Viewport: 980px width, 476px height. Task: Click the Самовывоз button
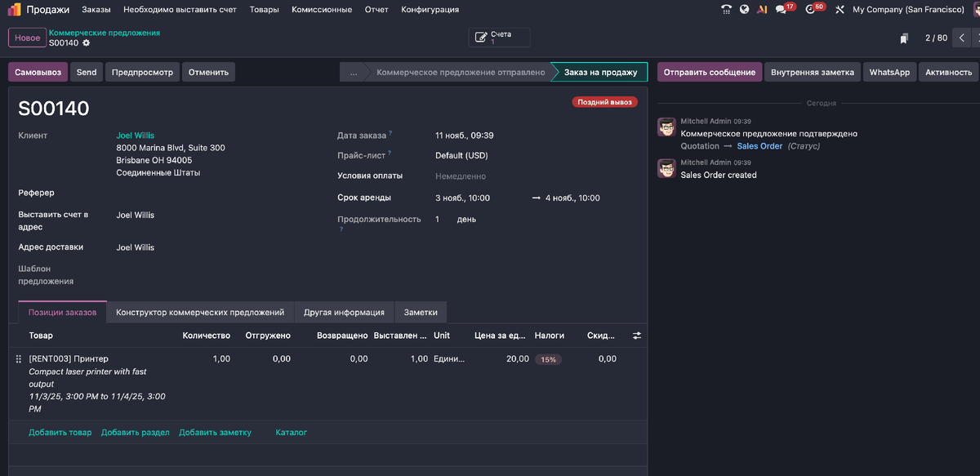pyautogui.click(x=38, y=72)
